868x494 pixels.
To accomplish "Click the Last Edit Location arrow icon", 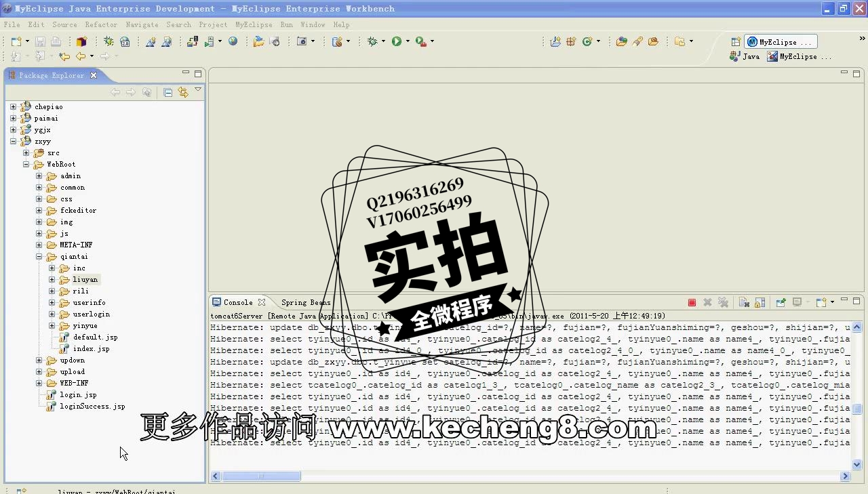I will [x=64, y=56].
